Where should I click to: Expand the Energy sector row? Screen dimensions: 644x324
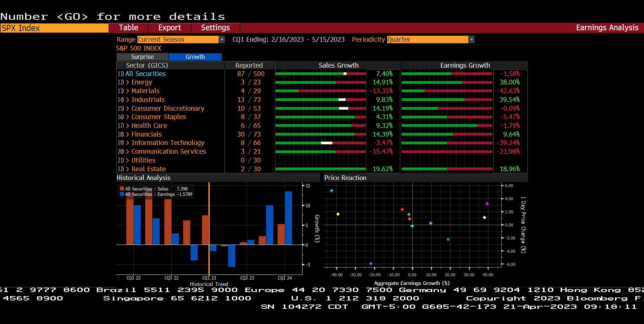tap(128, 82)
